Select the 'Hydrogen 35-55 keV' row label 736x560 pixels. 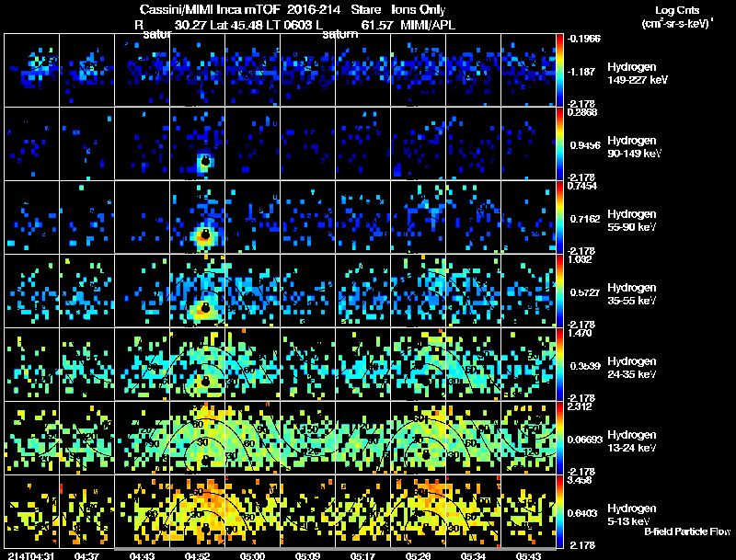tap(632, 294)
